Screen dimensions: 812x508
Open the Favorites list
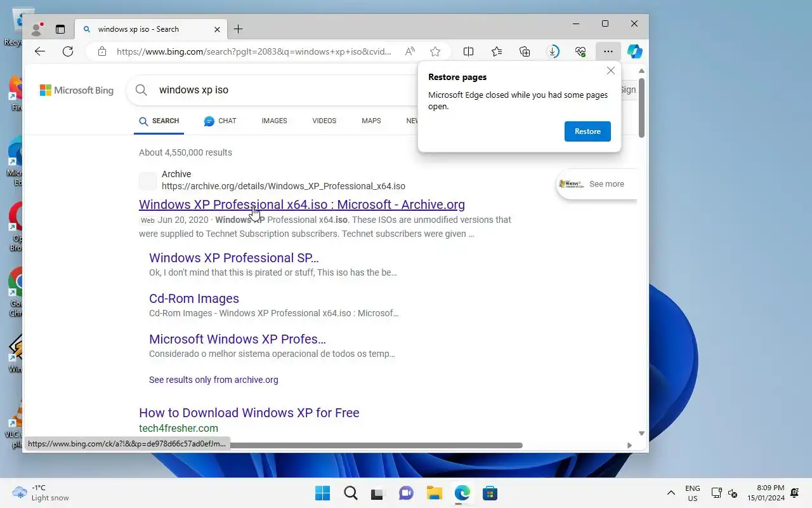497,51
